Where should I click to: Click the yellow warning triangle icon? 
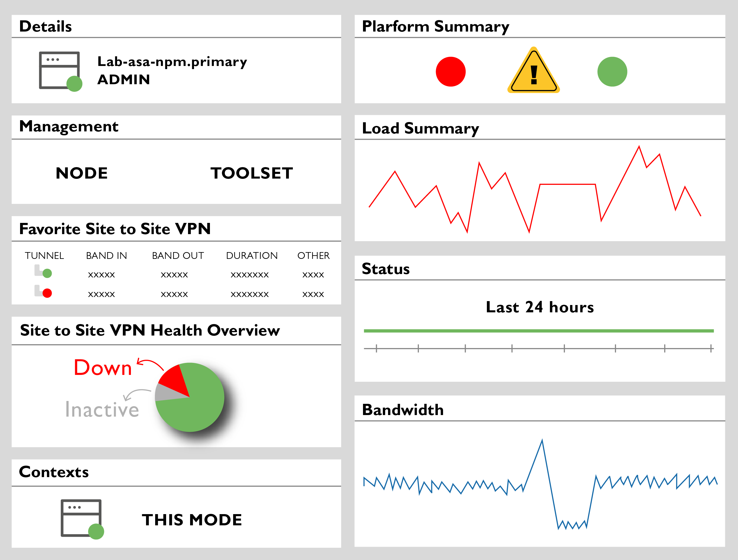(x=534, y=70)
